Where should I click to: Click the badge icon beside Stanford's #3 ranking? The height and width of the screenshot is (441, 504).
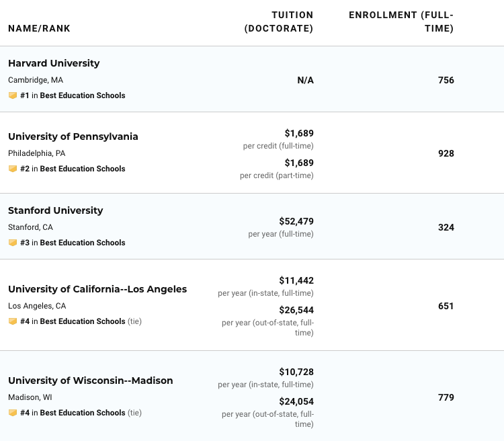(12, 243)
